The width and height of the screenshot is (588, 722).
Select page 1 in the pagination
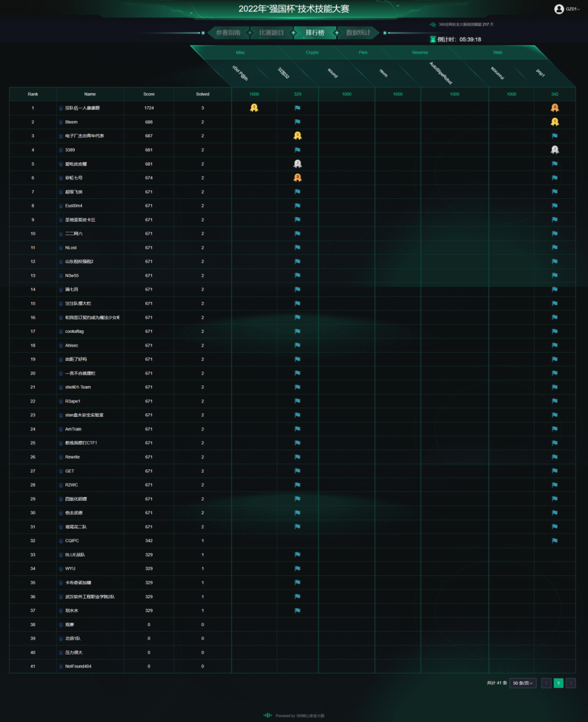558,683
